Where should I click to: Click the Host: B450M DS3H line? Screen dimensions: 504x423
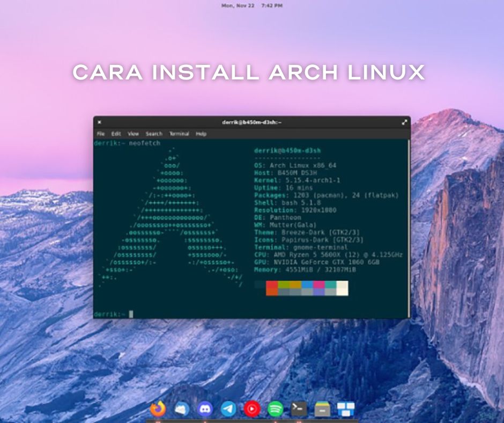(285, 173)
